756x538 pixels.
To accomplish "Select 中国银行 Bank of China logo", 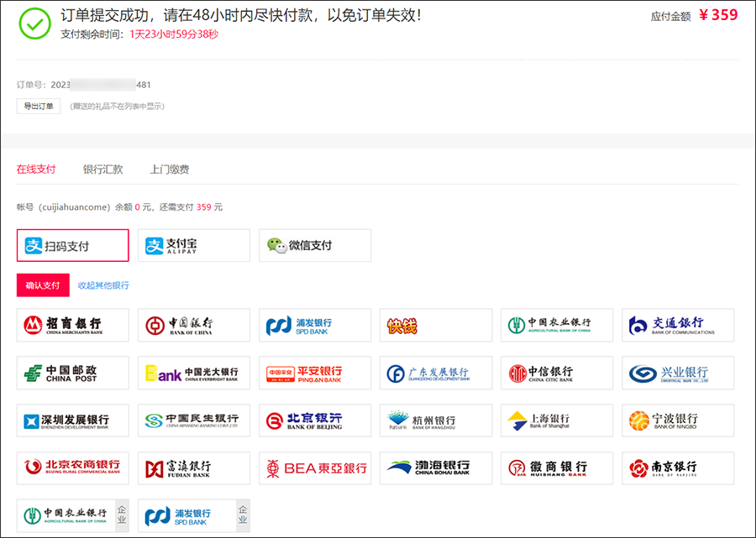I will (x=194, y=325).
